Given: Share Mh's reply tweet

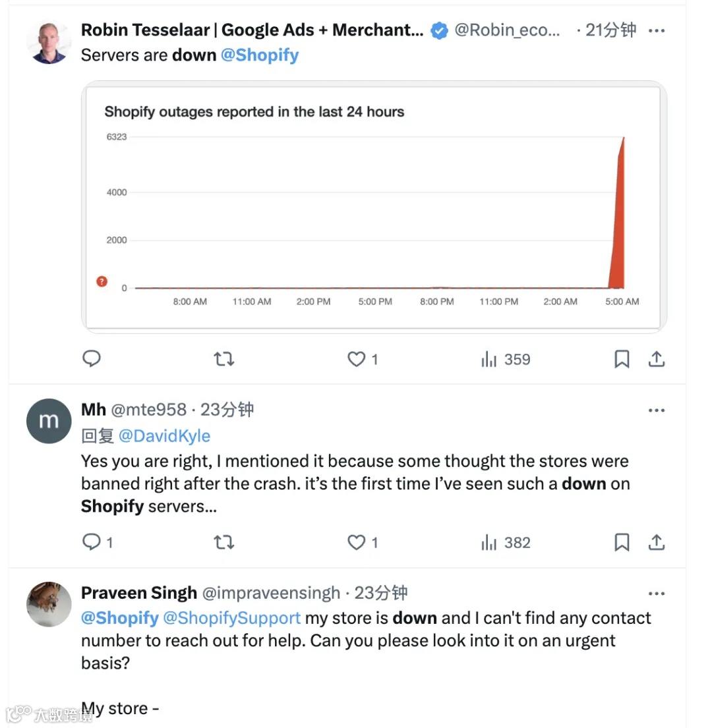Looking at the screenshot, I should point(657,542).
